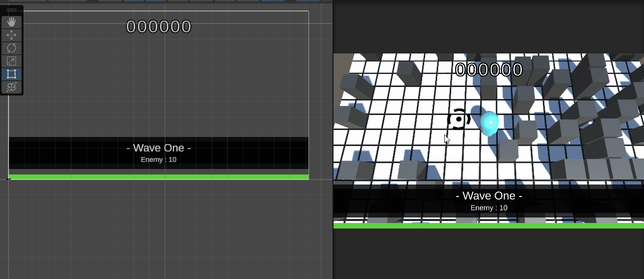
Task: Click the '- Wave One -' label in Game view
Action: tap(489, 195)
